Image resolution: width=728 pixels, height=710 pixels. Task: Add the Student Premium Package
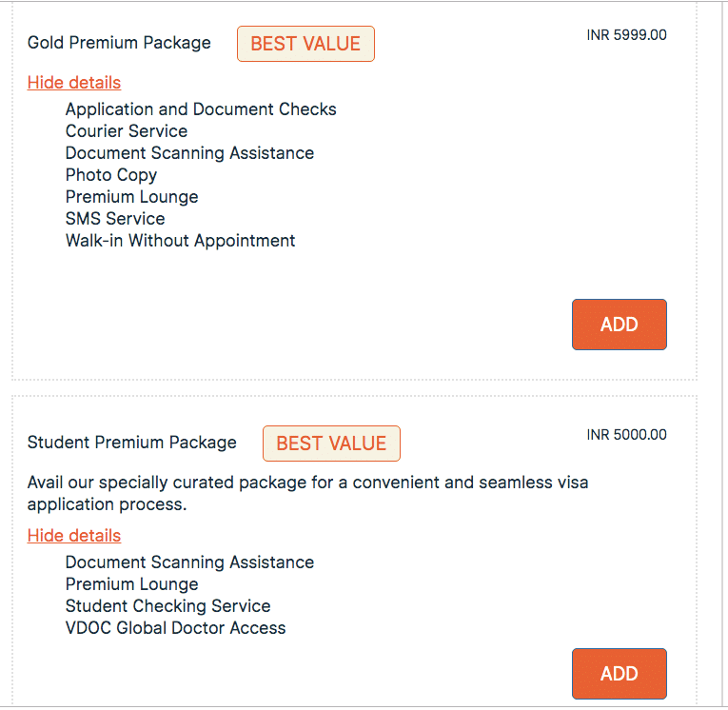click(619, 674)
